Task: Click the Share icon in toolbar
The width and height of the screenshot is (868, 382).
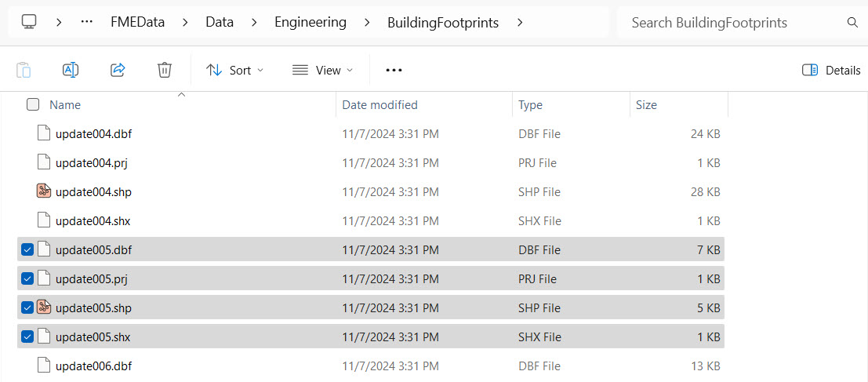Action: point(118,70)
